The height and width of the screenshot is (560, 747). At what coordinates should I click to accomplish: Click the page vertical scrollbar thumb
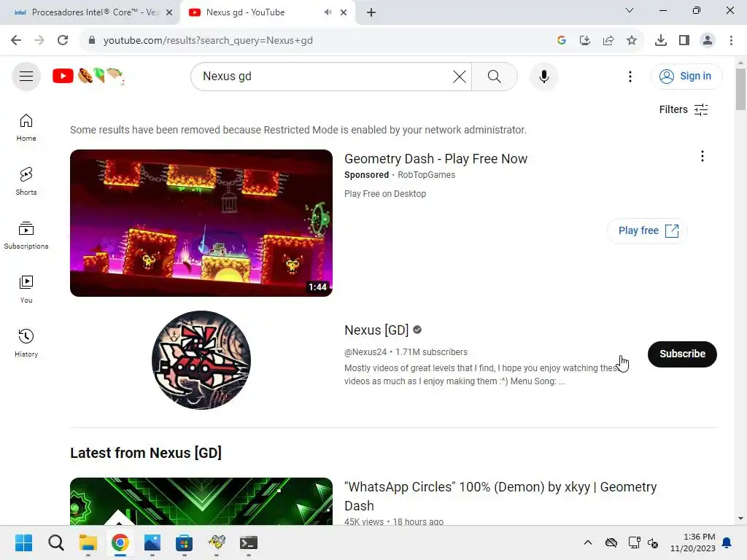pyautogui.click(x=740, y=89)
